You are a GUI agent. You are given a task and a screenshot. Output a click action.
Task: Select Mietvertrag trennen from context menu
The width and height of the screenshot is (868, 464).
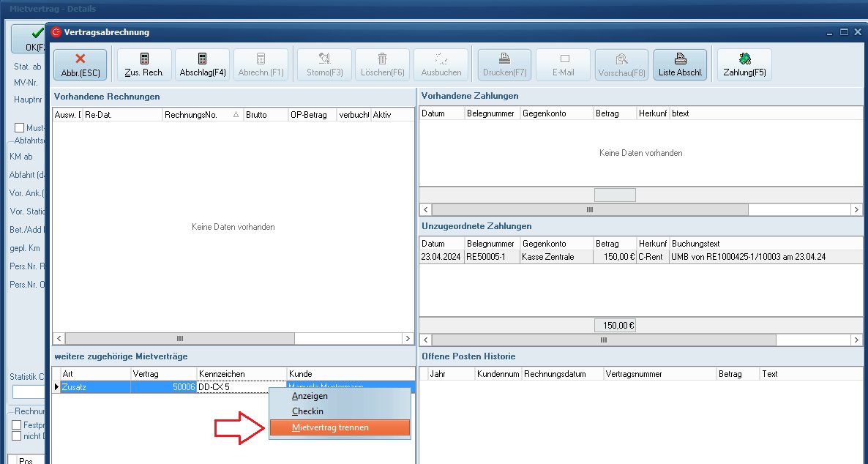point(340,427)
